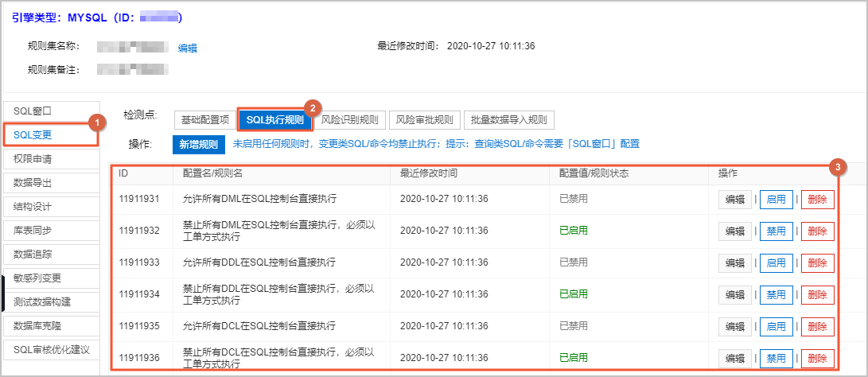Edit rule 11911933
The image size is (868, 377).
(x=735, y=263)
